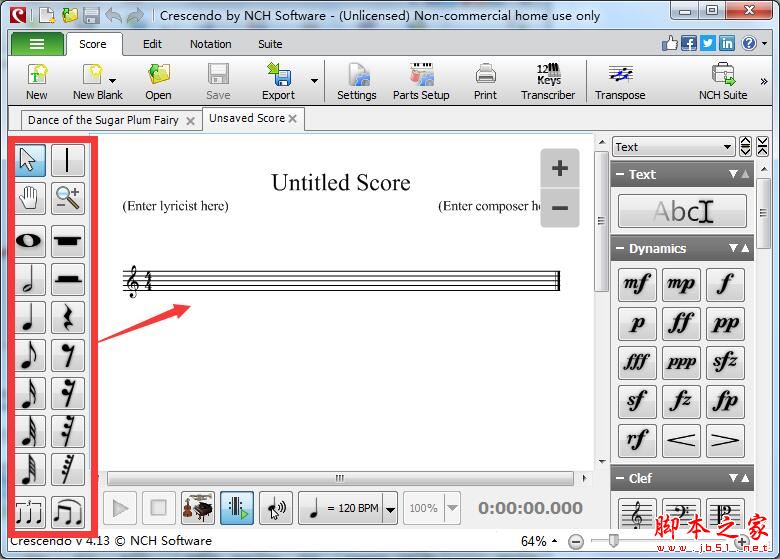Insert forte f dynamic
This screenshot has height=559, width=780.
725,284
